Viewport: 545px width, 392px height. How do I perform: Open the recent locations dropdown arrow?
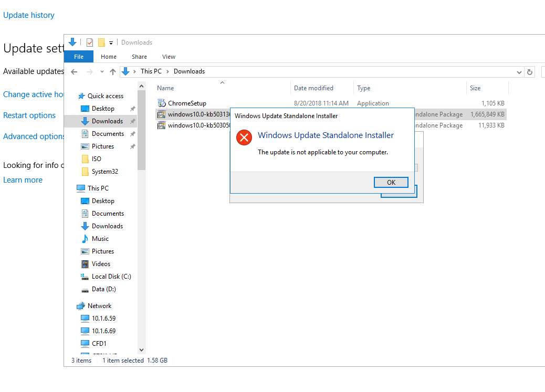tap(102, 72)
